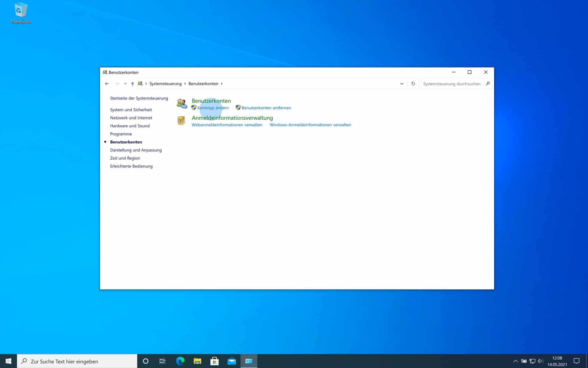Open the Microsoft Store taskbar icon
The height and width of the screenshot is (368, 588).
coord(214,361)
